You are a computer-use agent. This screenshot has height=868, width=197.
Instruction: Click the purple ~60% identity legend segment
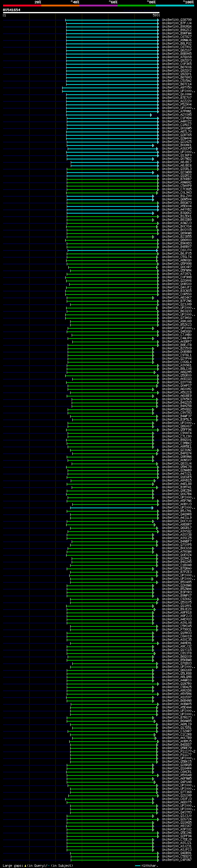[99, 6]
